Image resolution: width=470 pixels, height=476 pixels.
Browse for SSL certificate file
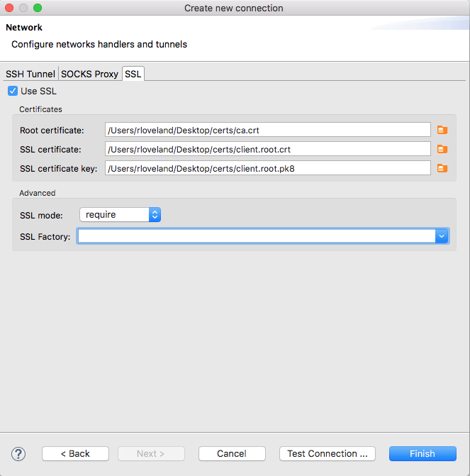pos(442,149)
